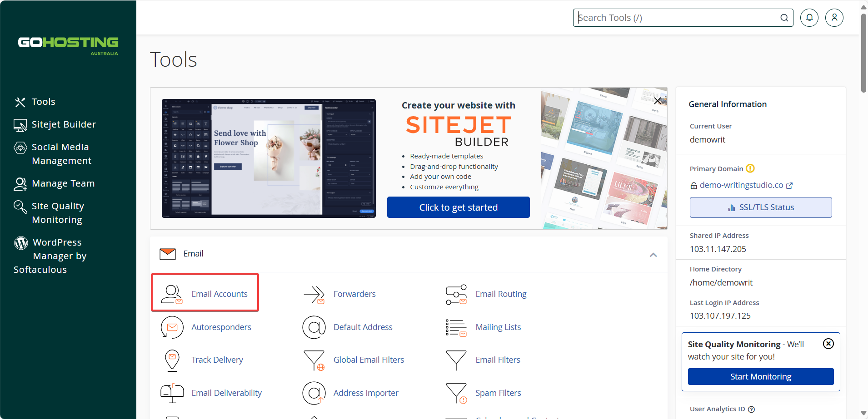Click the Forwarders arrow icon
This screenshot has width=868, height=419.
[314, 294]
